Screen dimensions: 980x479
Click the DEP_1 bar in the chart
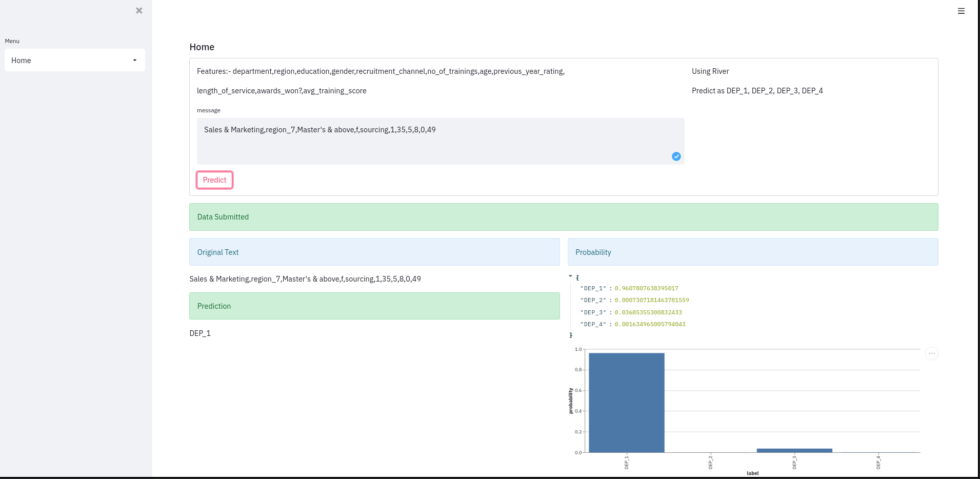pos(627,403)
